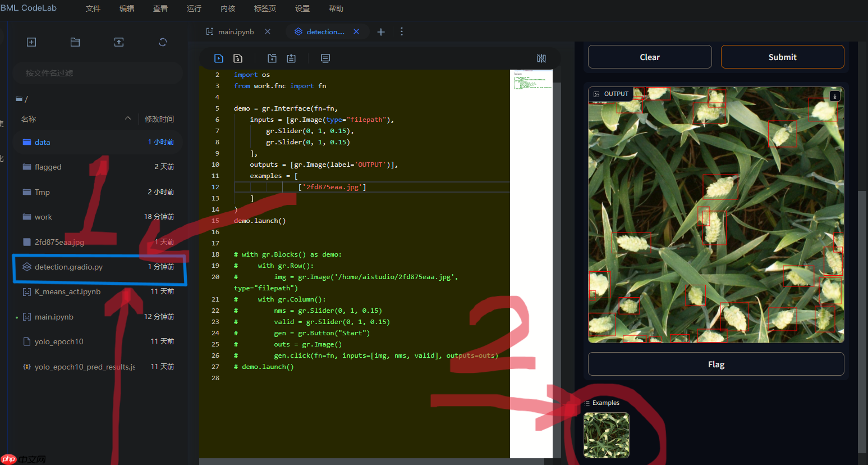868x465 pixels.
Task: Refresh the file list
Action: tap(163, 42)
